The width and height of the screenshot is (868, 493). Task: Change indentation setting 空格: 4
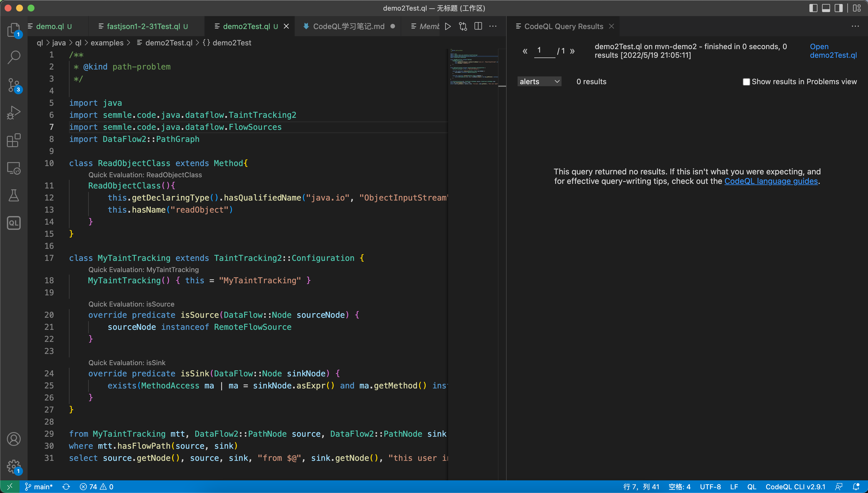[x=680, y=487]
